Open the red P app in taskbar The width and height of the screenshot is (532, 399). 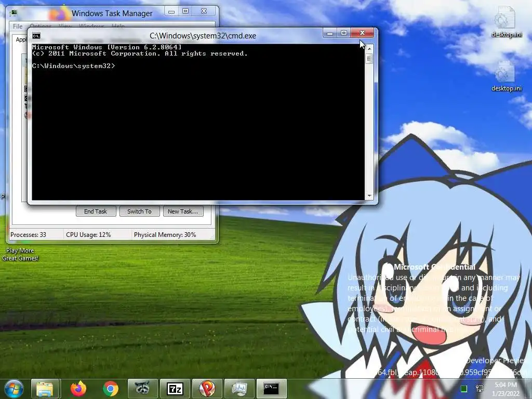coord(207,389)
